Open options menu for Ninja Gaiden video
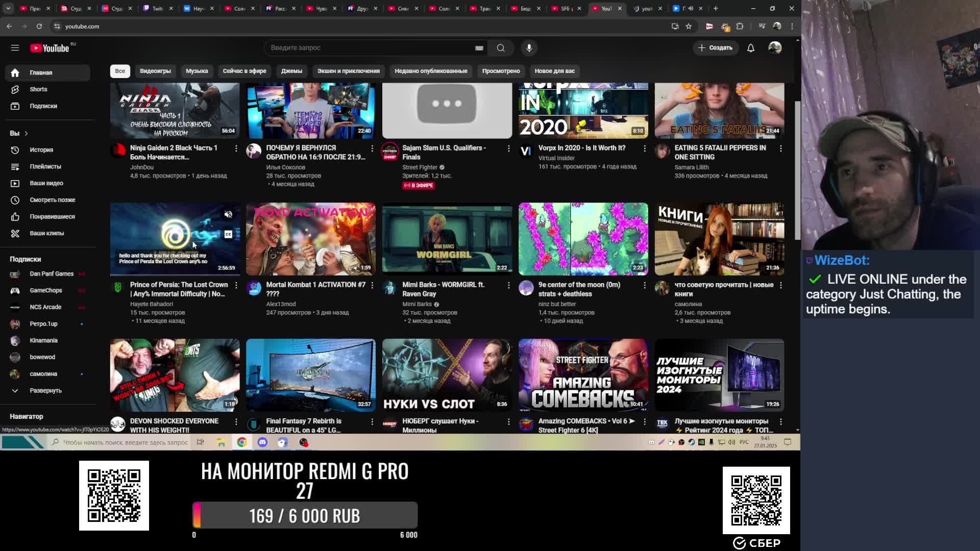 coord(236,148)
